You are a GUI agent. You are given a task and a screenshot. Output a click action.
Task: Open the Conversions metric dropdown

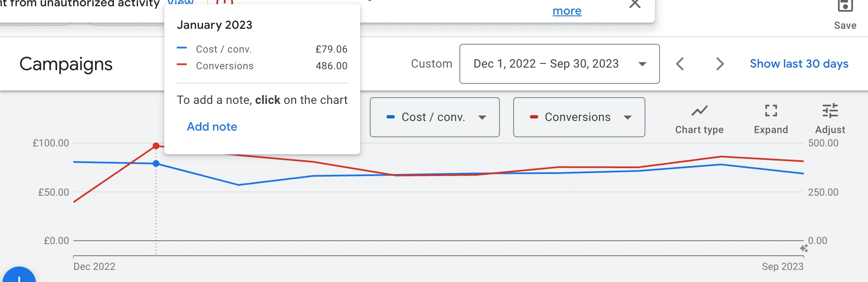[579, 117]
